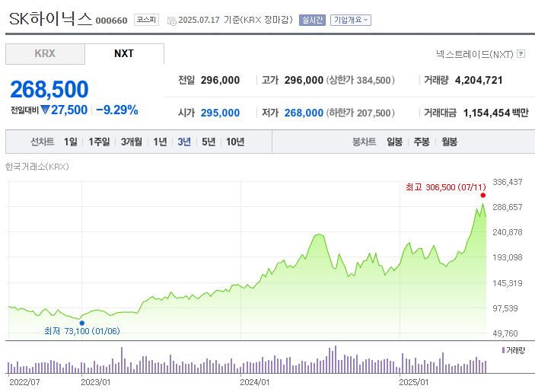
Task: Click the 2025/01 axis label
Action: pos(414,382)
